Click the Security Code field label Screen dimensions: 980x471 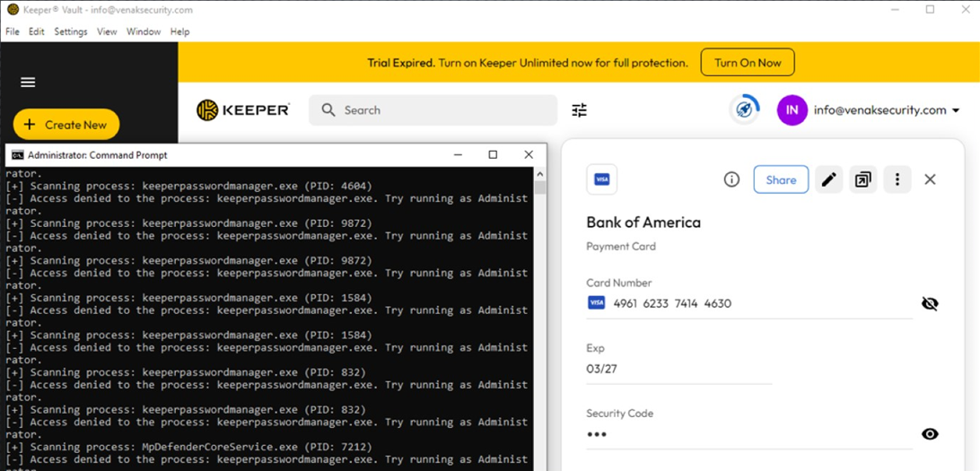pyautogui.click(x=619, y=414)
